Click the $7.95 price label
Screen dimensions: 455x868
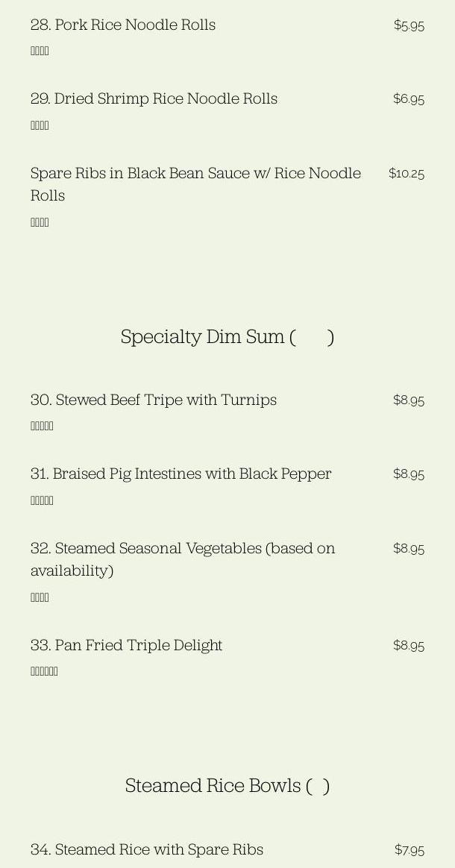(409, 850)
